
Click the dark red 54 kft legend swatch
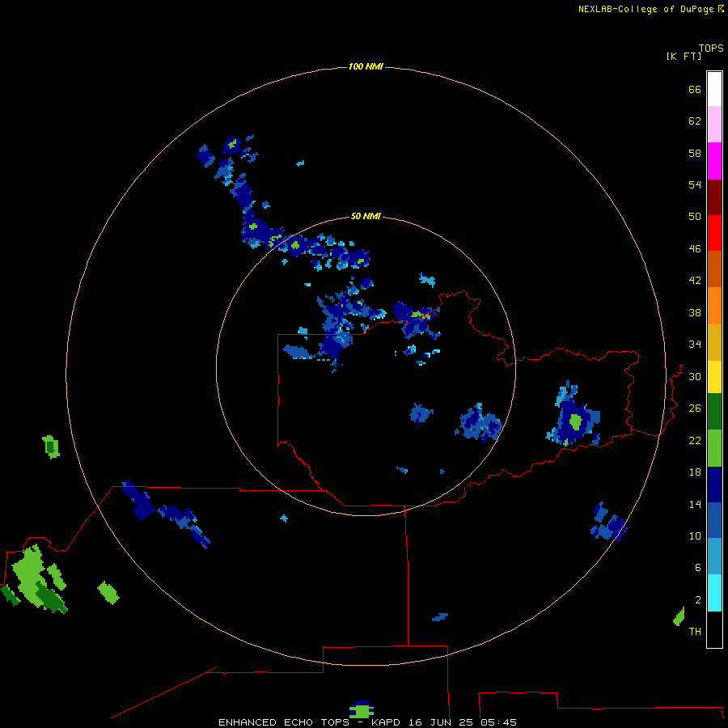(714, 197)
